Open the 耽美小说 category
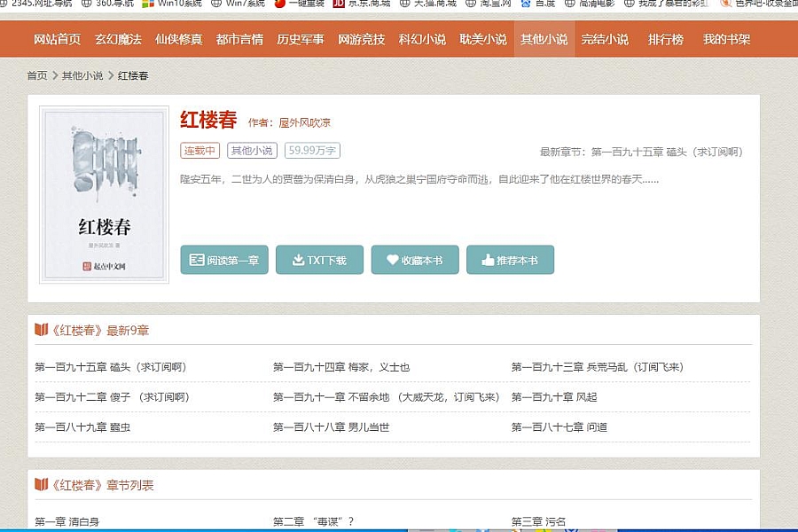The width and height of the screenshot is (798, 532). [483, 39]
